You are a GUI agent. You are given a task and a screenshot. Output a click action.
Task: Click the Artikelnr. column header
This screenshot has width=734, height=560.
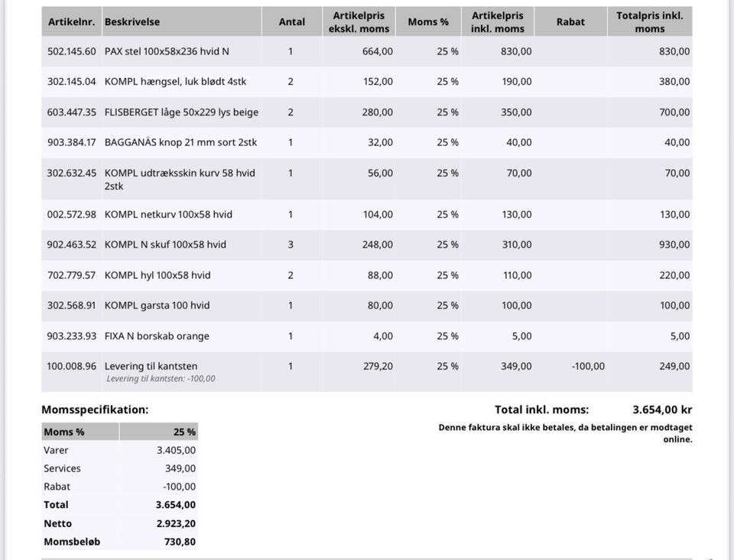[x=71, y=22]
